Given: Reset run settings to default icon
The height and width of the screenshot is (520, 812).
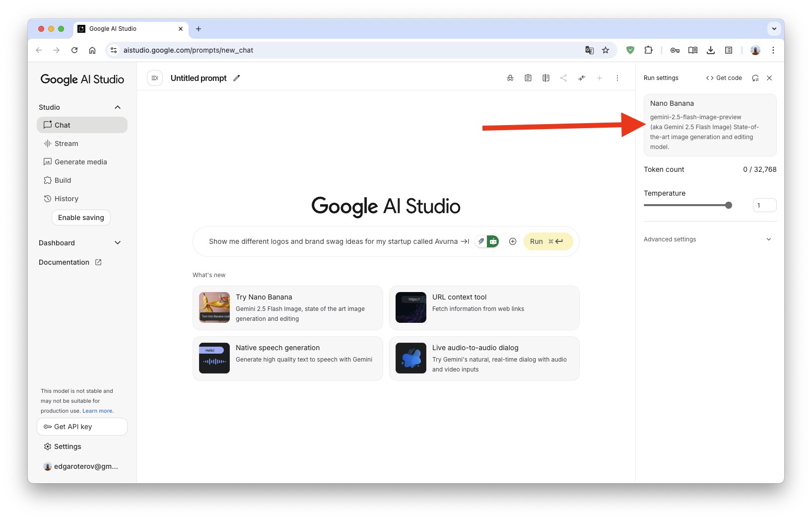Looking at the screenshot, I should [755, 78].
